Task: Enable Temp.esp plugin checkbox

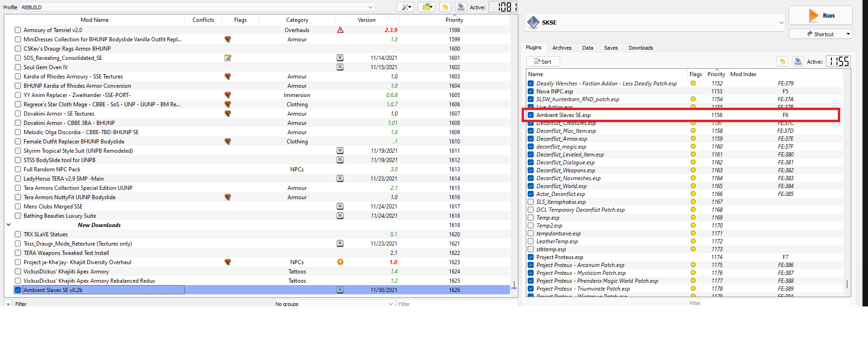Action: [x=530, y=218]
